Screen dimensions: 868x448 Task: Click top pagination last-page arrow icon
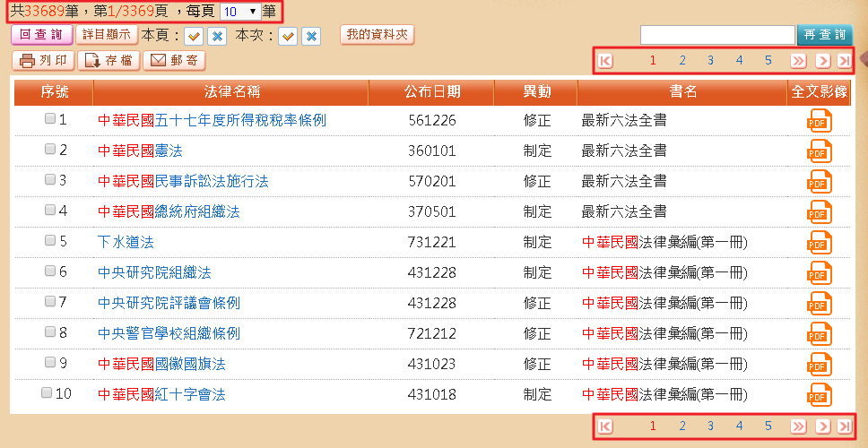[x=844, y=61]
